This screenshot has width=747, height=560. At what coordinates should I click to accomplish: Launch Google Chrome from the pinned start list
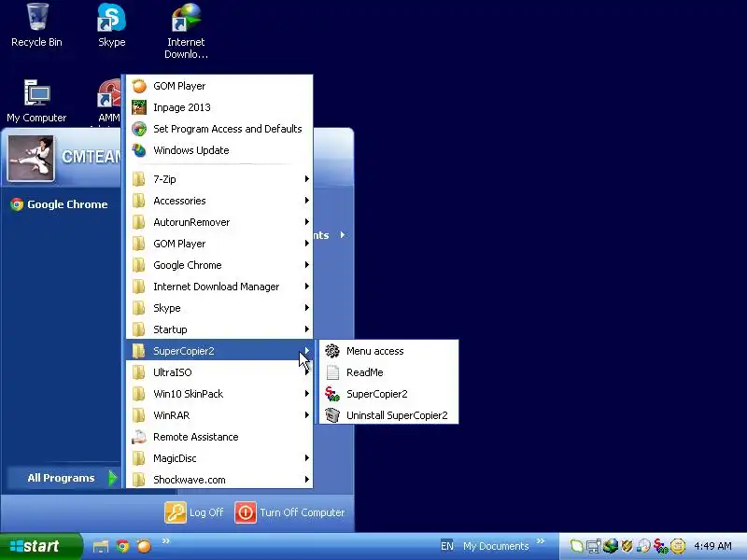pyautogui.click(x=59, y=204)
